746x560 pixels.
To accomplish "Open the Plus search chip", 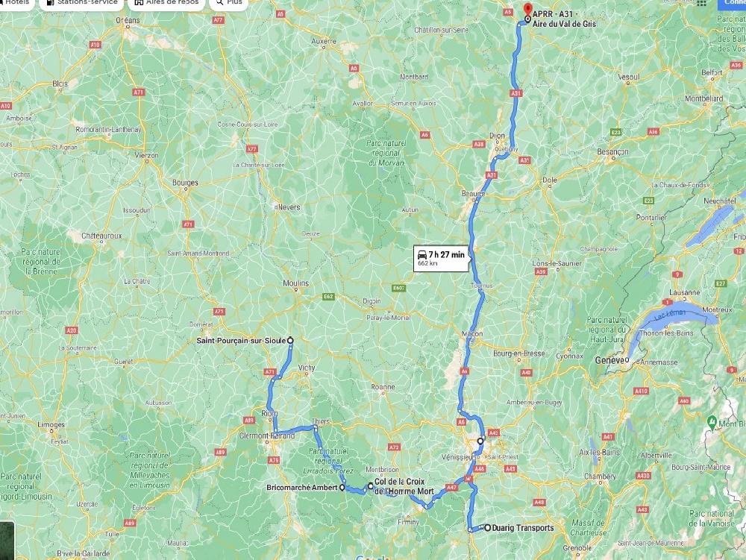I will pyautogui.click(x=229, y=3).
